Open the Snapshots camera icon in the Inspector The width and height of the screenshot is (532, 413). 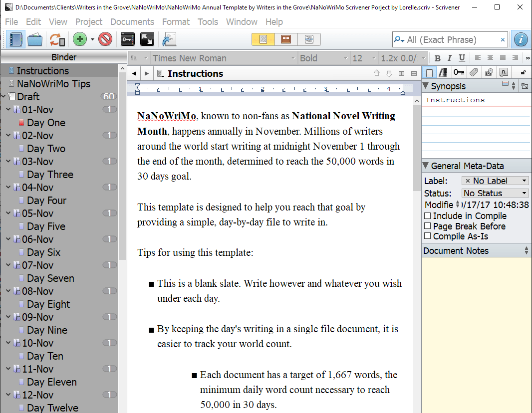coord(489,72)
